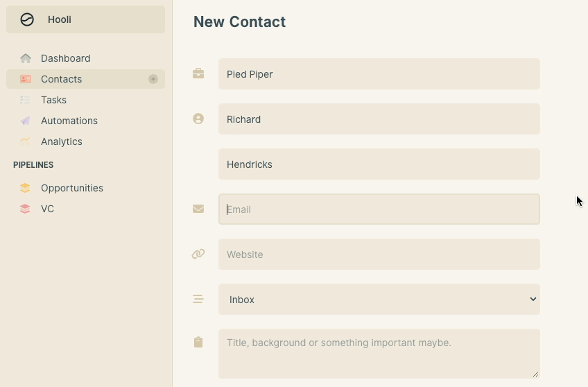Screen dimensions: 588x387
Task: Click the Opportunities stacked layers icon
Action: [25, 188]
